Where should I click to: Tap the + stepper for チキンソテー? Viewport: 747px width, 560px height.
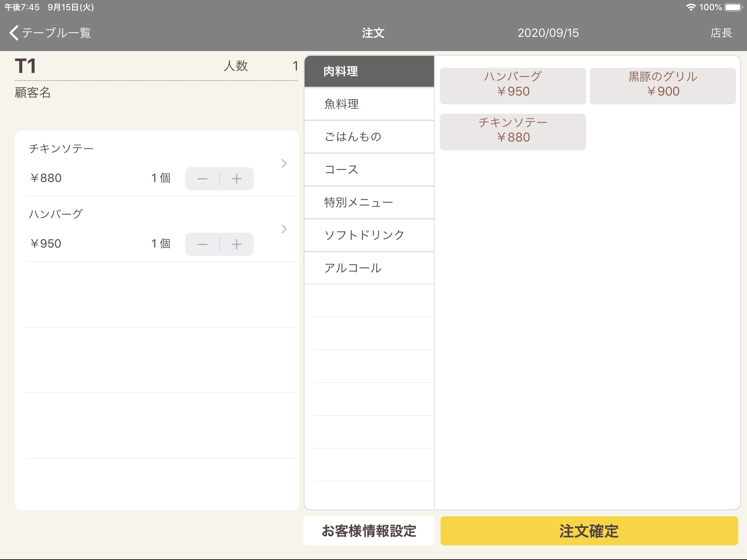pyautogui.click(x=235, y=178)
